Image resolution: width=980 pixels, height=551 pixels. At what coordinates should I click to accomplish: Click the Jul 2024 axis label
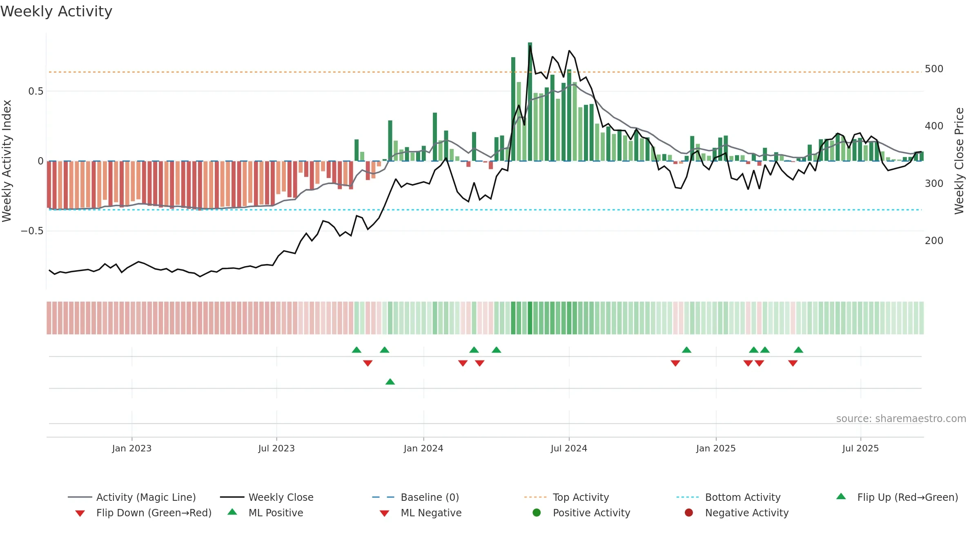point(569,449)
